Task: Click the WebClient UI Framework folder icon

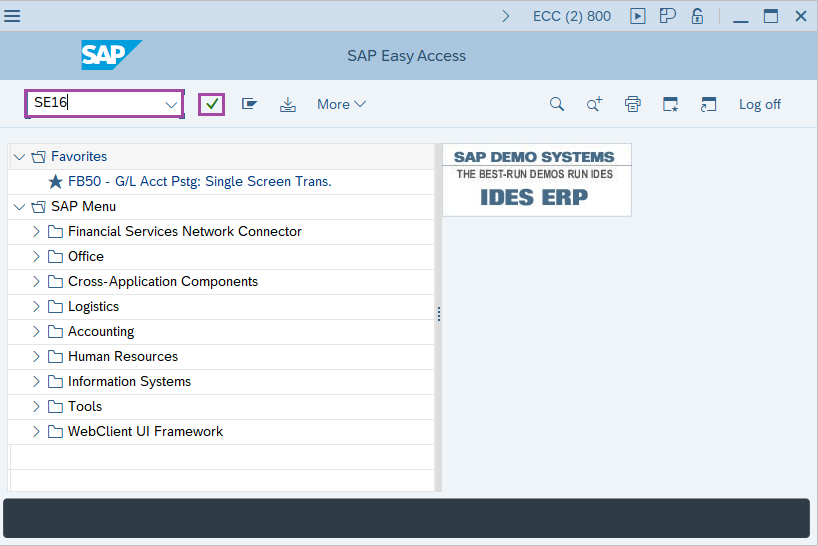Action: tap(55, 432)
